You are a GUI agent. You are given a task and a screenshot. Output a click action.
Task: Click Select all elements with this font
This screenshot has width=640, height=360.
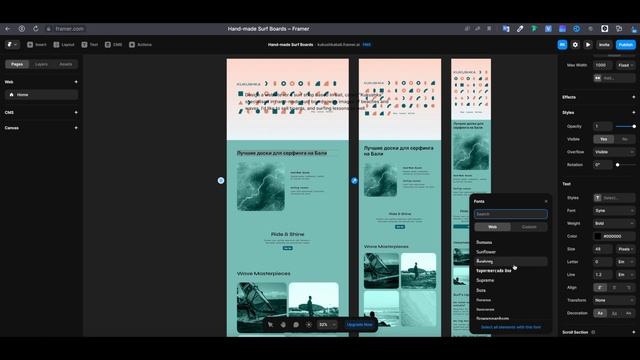(511, 327)
